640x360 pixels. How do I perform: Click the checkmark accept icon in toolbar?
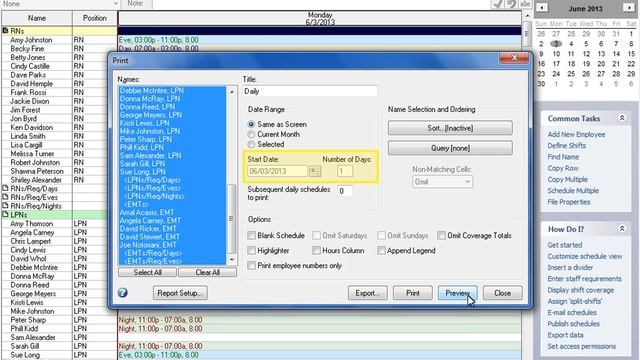pyautogui.click(x=497, y=4)
